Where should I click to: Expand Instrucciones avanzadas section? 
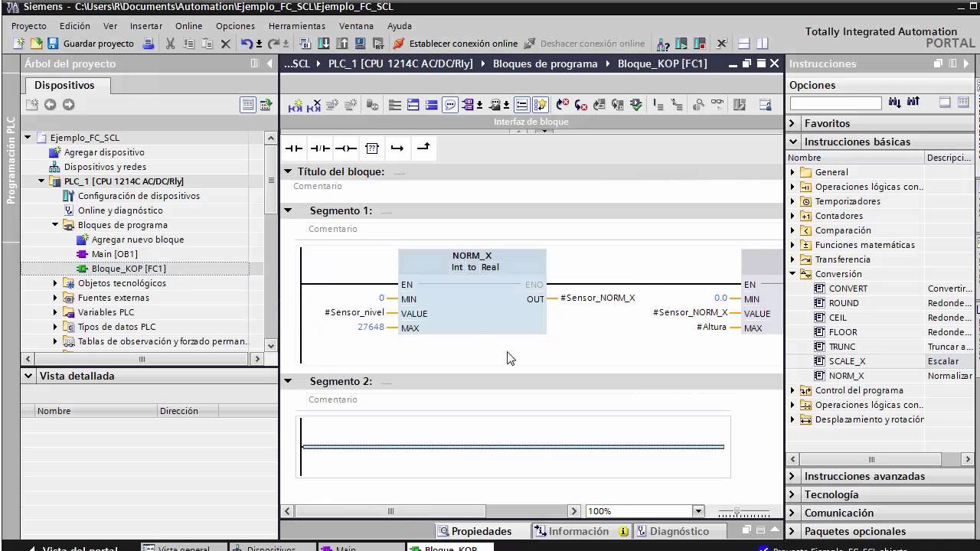[793, 476]
